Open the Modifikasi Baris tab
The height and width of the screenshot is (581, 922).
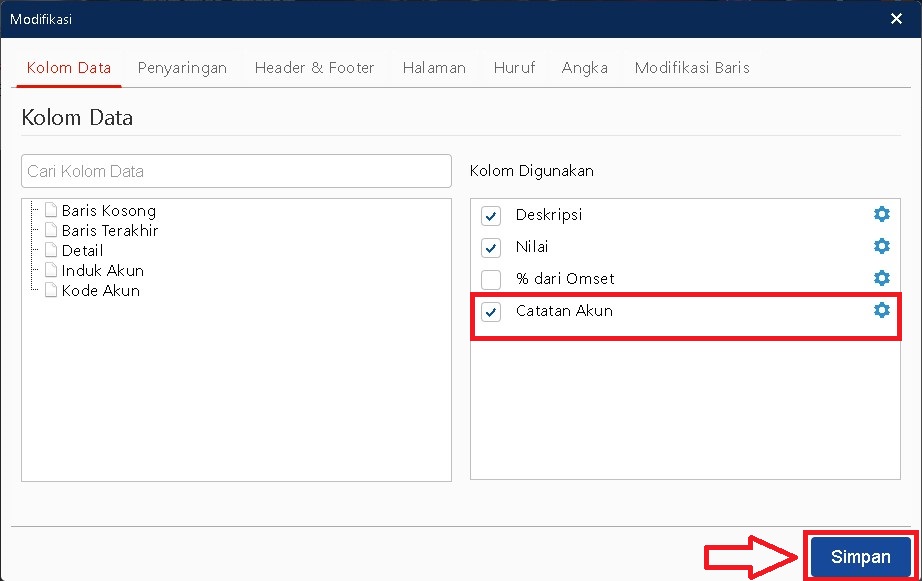pos(692,68)
